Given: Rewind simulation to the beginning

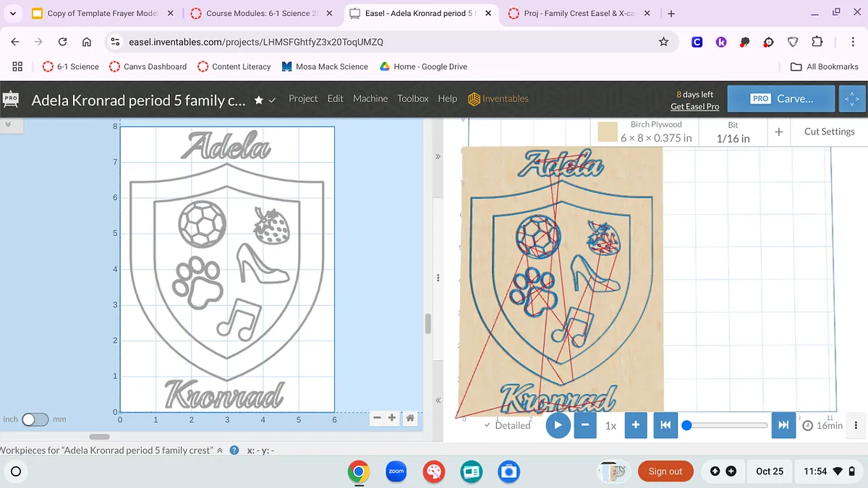Looking at the screenshot, I should tap(665, 425).
